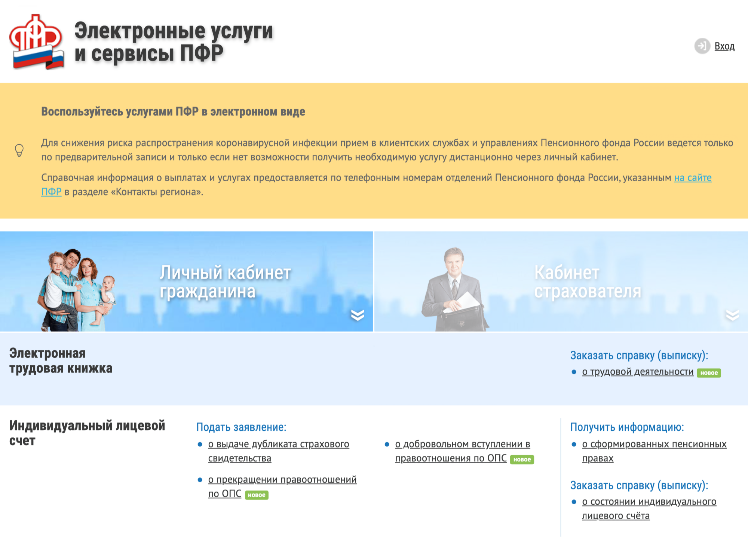Open 'о добровольном вступлении в правоотношения' link
The height and width of the screenshot is (560, 748).
point(463,451)
